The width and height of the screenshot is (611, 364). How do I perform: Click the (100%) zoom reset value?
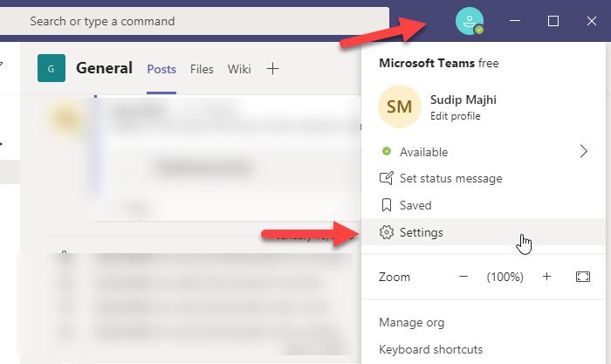[505, 277]
